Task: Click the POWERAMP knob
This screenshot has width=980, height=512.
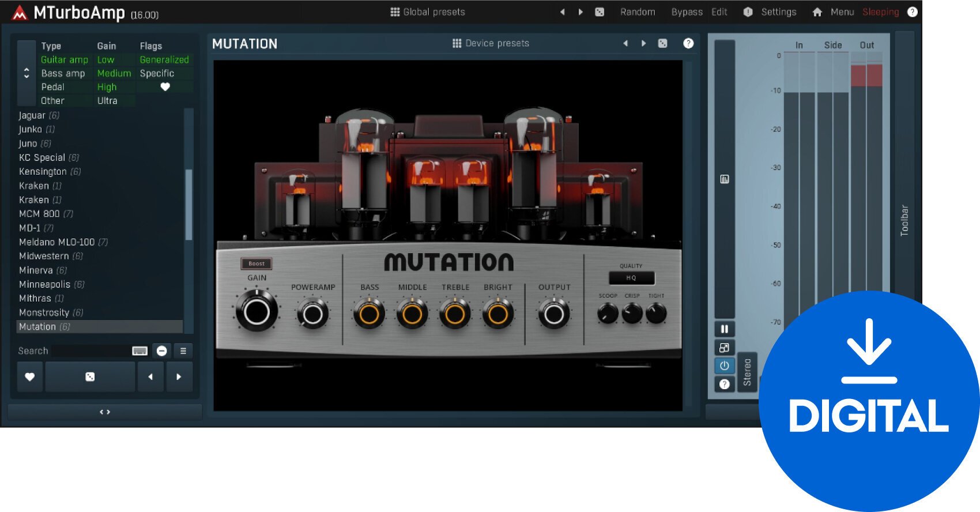Action: click(313, 314)
